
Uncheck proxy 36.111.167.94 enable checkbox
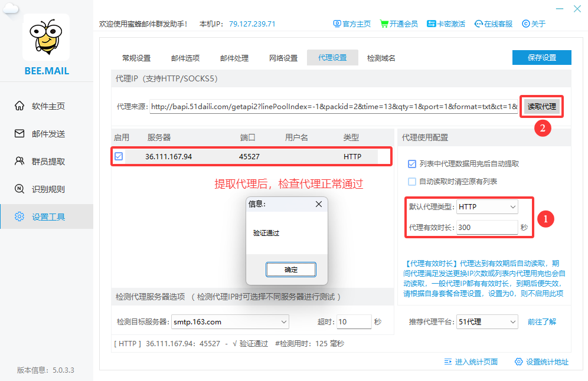[x=119, y=156]
